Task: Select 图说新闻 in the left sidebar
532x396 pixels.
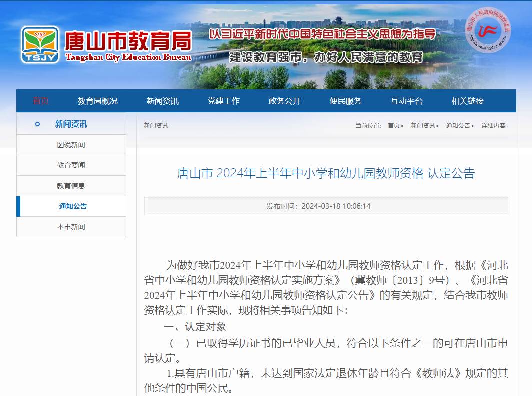Action: pos(71,145)
